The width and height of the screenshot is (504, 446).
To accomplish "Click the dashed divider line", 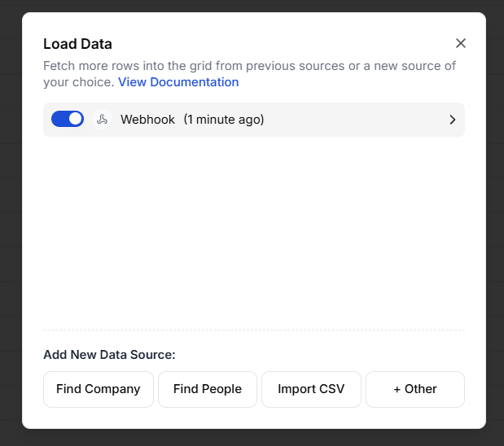I will [x=254, y=330].
